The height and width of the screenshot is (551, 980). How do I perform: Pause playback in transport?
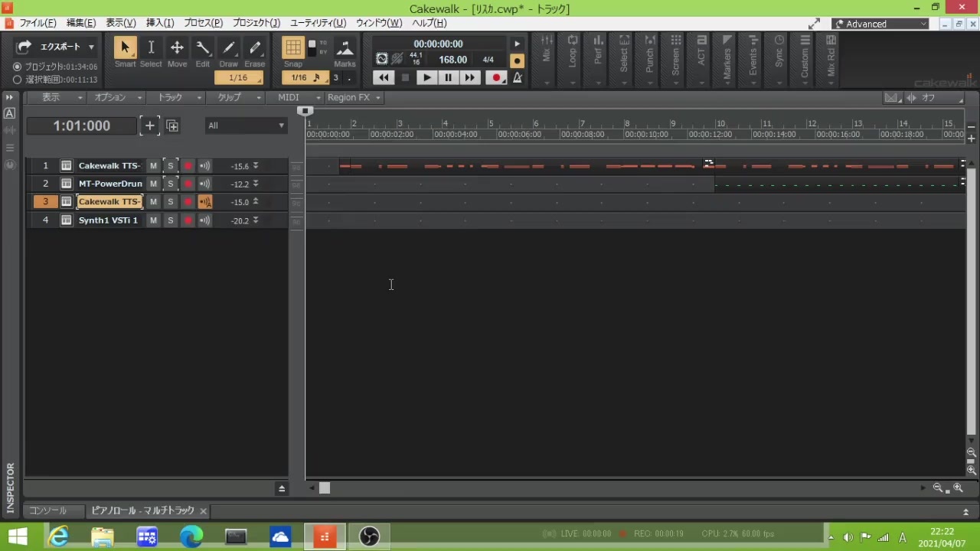[448, 77]
